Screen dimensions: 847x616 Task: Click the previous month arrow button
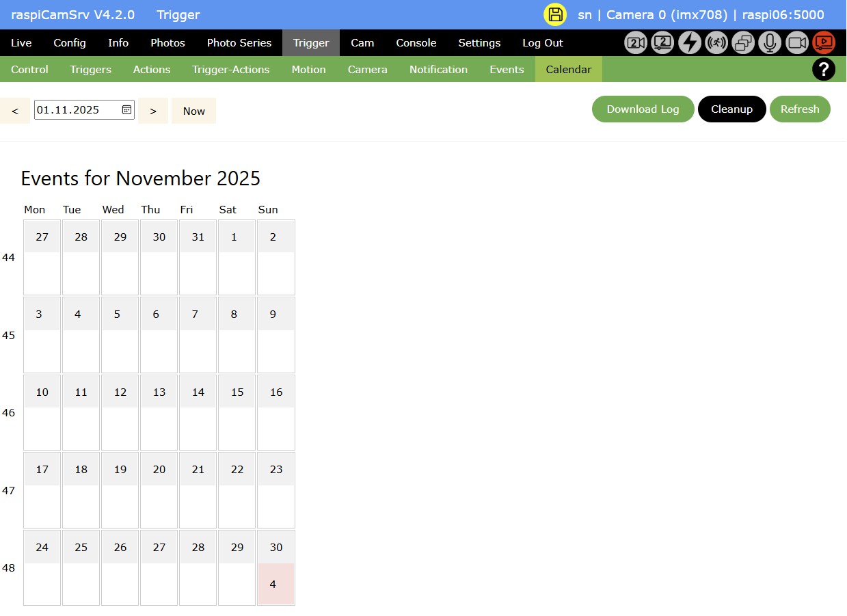(14, 110)
